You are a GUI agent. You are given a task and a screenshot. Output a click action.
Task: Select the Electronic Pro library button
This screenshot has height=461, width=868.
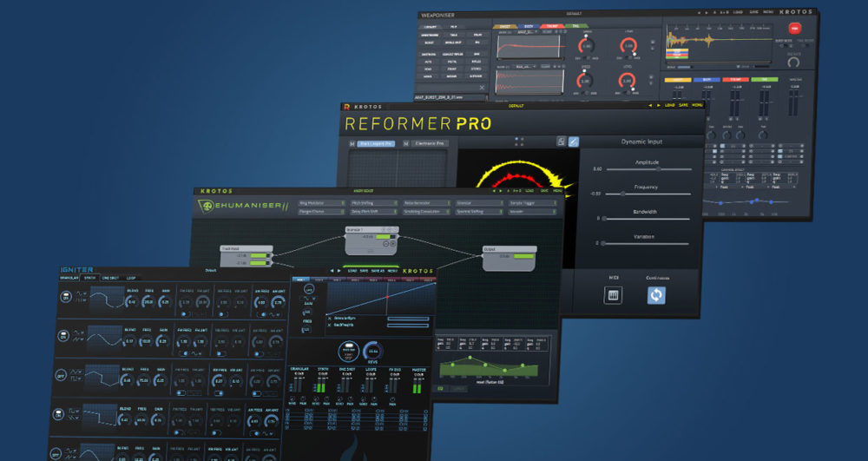pyautogui.click(x=430, y=144)
